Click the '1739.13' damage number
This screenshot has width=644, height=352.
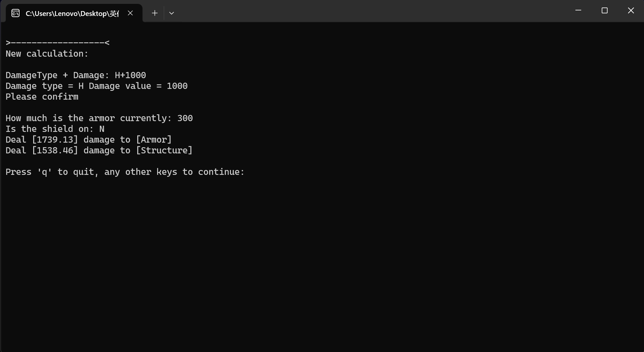click(55, 140)
